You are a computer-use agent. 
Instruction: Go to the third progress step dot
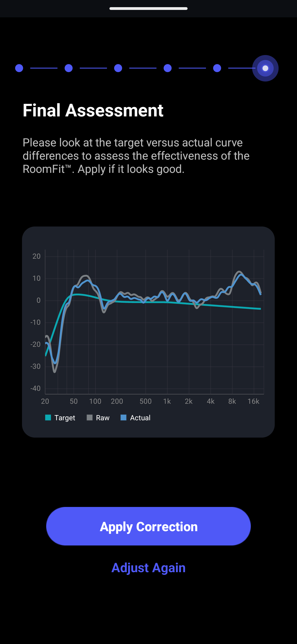(118, 68)
